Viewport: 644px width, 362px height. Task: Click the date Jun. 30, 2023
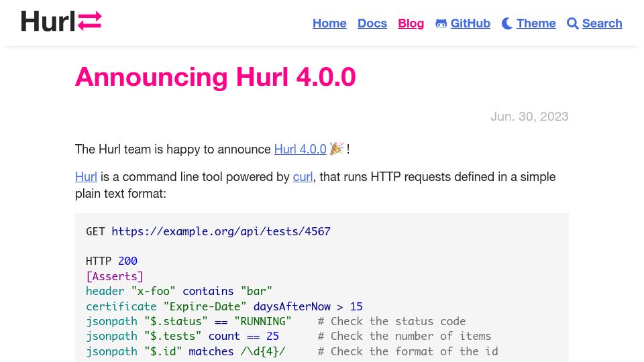(529, 117)
